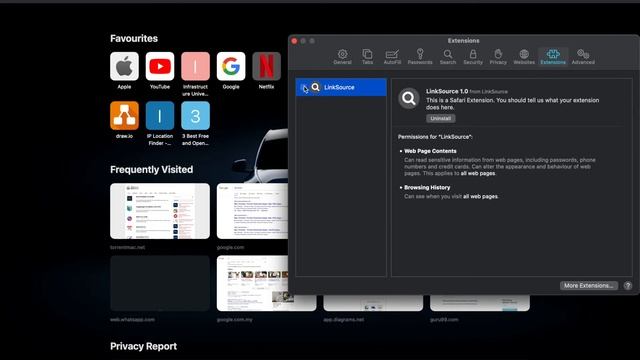Open the Apple favourite
This screenshot has width=640, height=360.
coord(124,66)
